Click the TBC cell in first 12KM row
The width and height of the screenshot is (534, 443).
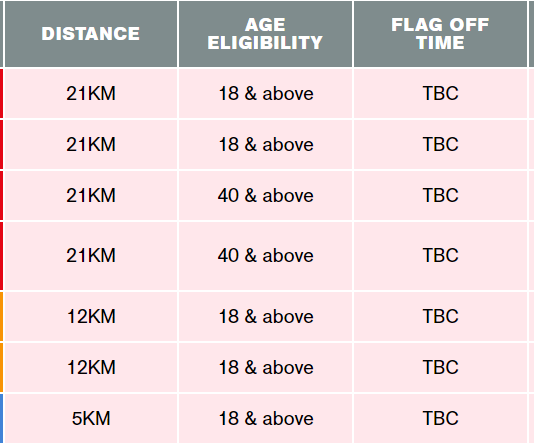pos(440,316)
